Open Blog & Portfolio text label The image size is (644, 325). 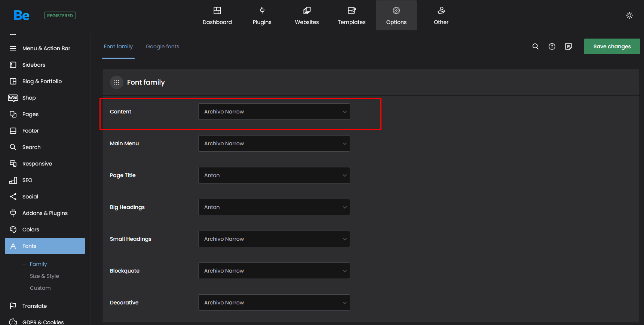click(42, 81)
